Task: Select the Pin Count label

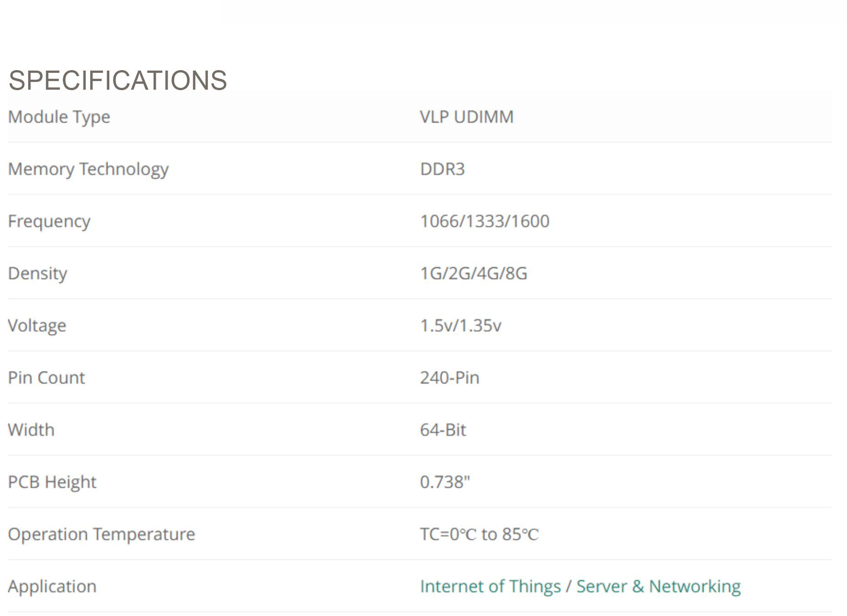Action: point(46,378)
